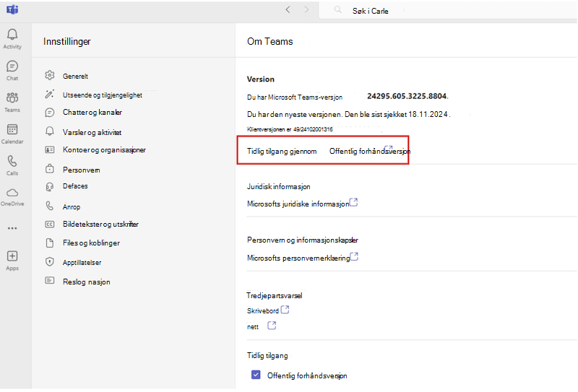Click the Reslog nasjon icon
578x392 pixels.
click(x=50, y=281)
